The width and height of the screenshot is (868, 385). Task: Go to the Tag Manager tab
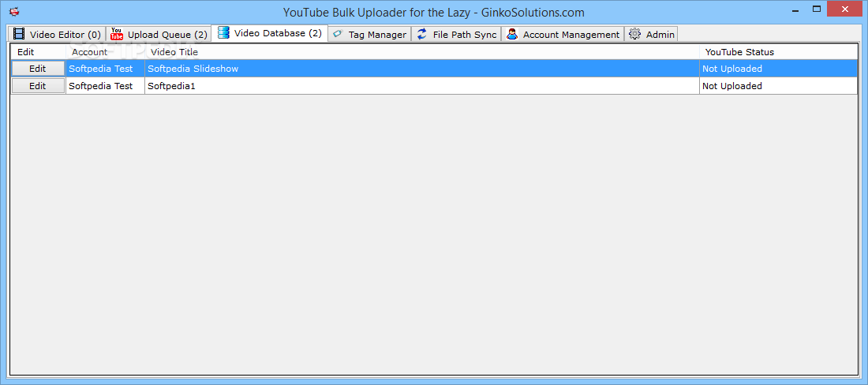(x=369, y=34)
